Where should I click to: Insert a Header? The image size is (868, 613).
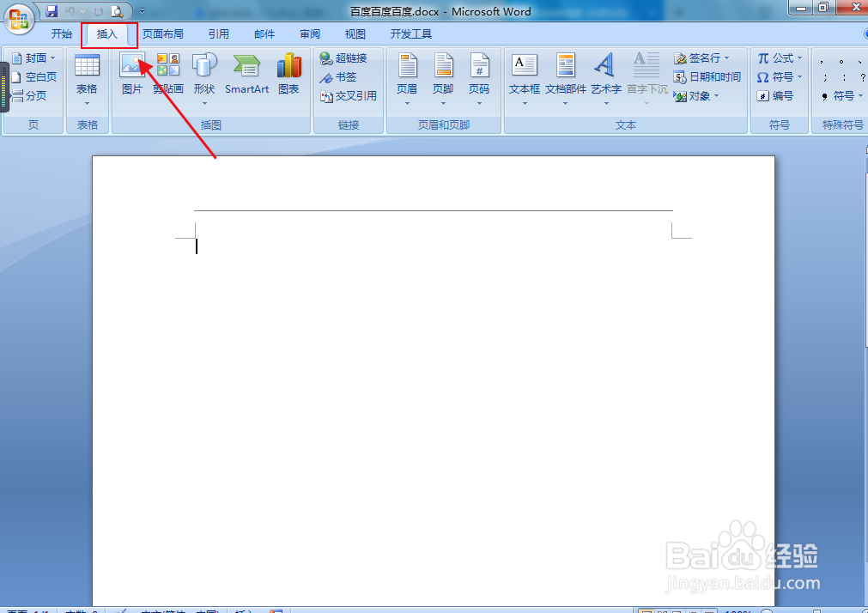click(x=407, y=77)
